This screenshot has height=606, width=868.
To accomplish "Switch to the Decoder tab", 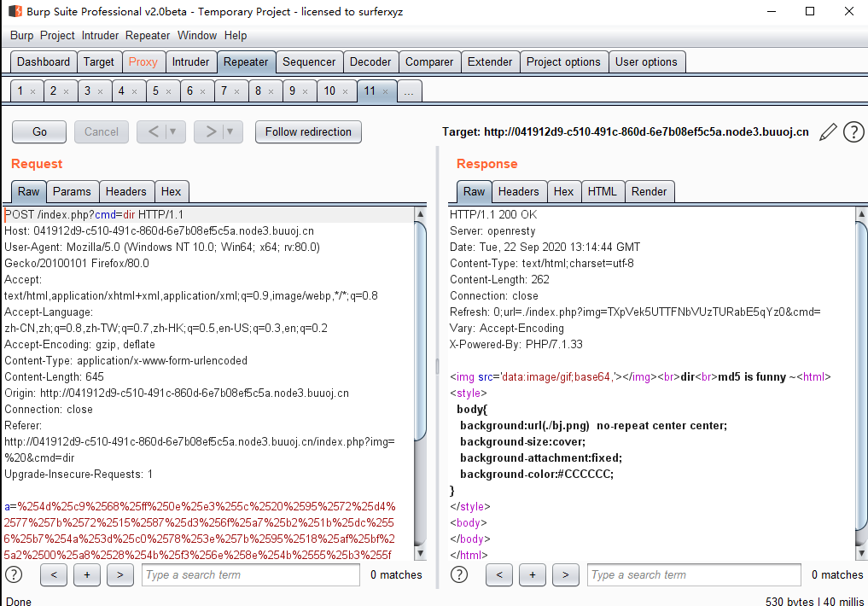I will coord(370,62).
